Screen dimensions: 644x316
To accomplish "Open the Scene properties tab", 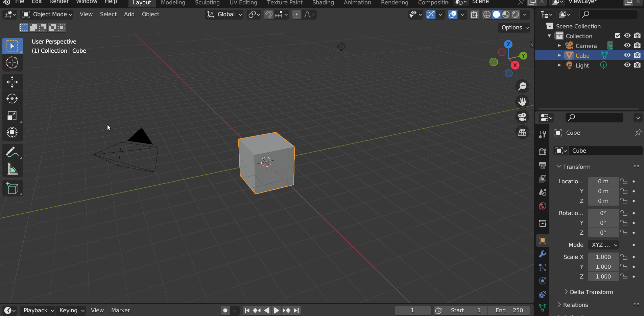I will [x=543, y=192].
